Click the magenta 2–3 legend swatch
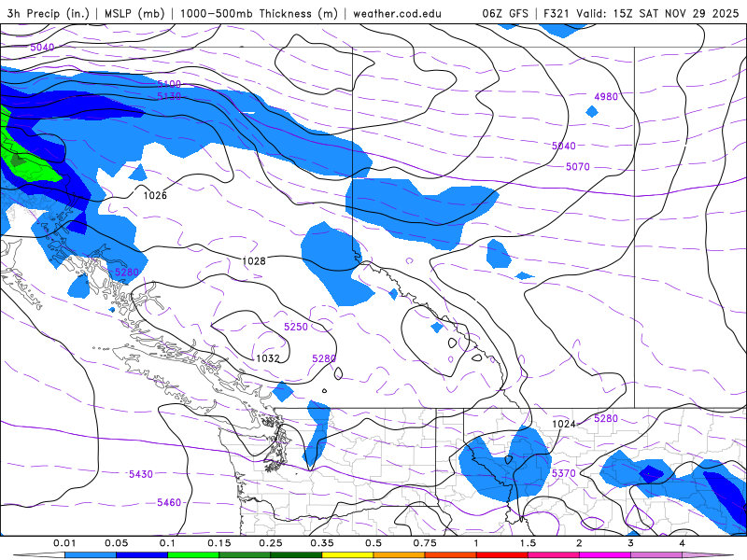 [x=605, y=555]
